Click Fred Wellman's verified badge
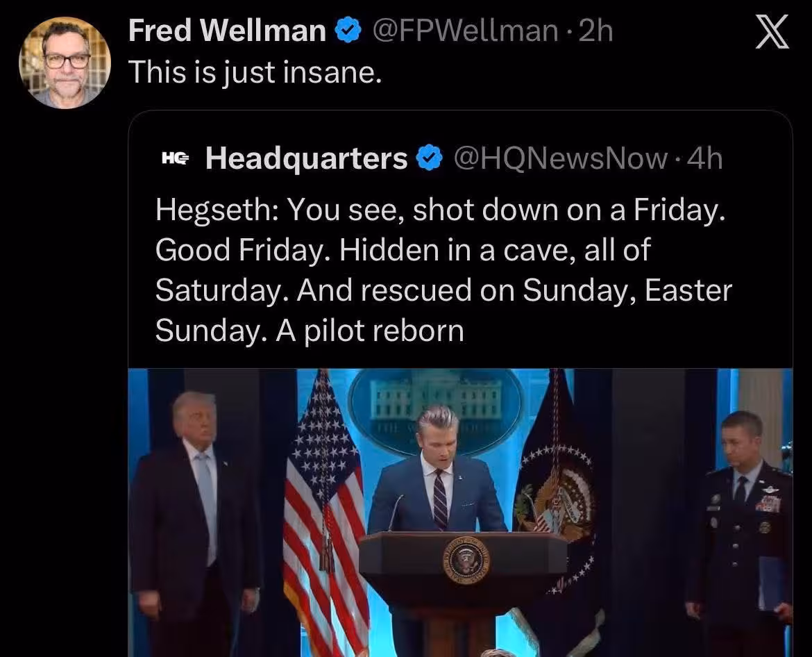This screenshot has width=812, height=657. [x=348, y=30]
